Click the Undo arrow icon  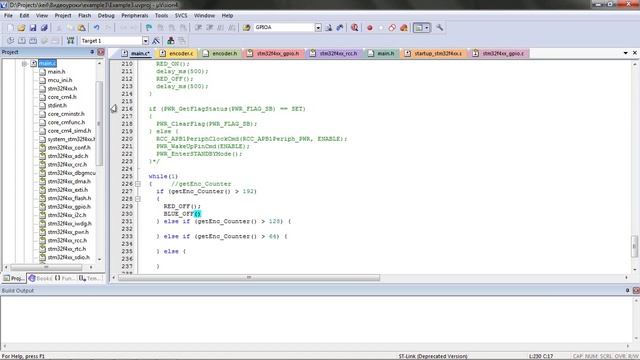96,28
